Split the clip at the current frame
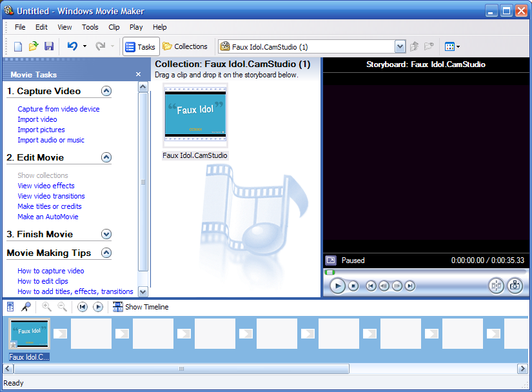Image resolution: width=532 pixels, height=392 pixels. click(x=497, y=286)
